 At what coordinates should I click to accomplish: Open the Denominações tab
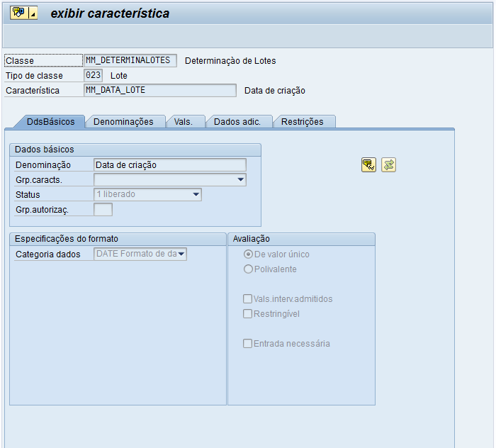(123, 122)
